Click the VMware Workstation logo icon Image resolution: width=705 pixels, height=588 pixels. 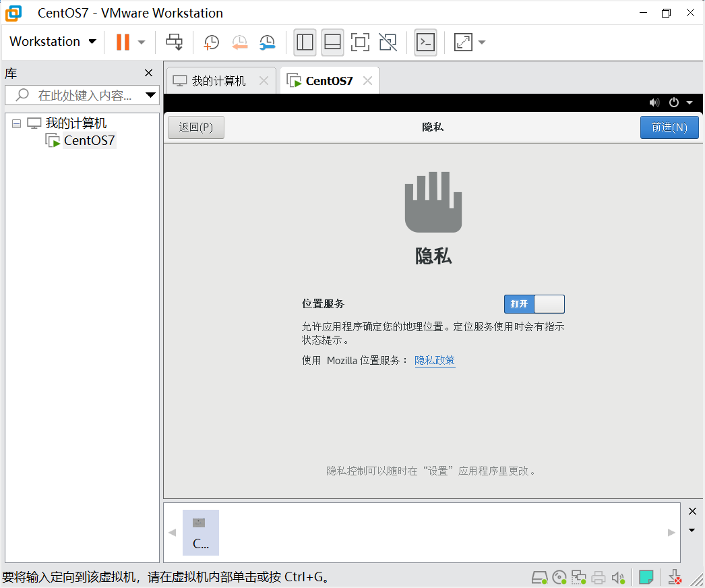pos(13,13)
